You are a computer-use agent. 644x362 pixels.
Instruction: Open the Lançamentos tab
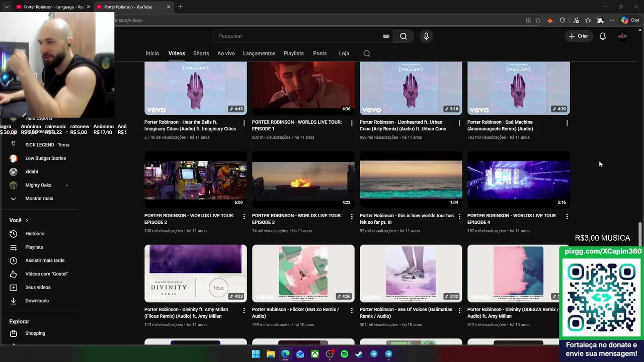(x=259, y=53)
